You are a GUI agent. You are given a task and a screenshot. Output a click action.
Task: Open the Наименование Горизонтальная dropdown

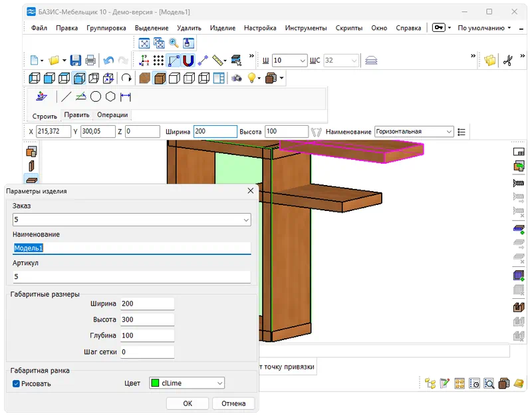(x=449, y=132)
